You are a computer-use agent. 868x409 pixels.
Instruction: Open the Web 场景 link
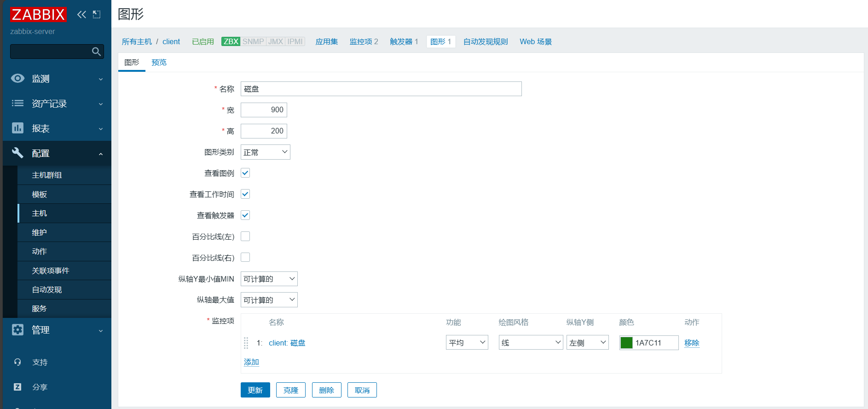tap(536, 41)
